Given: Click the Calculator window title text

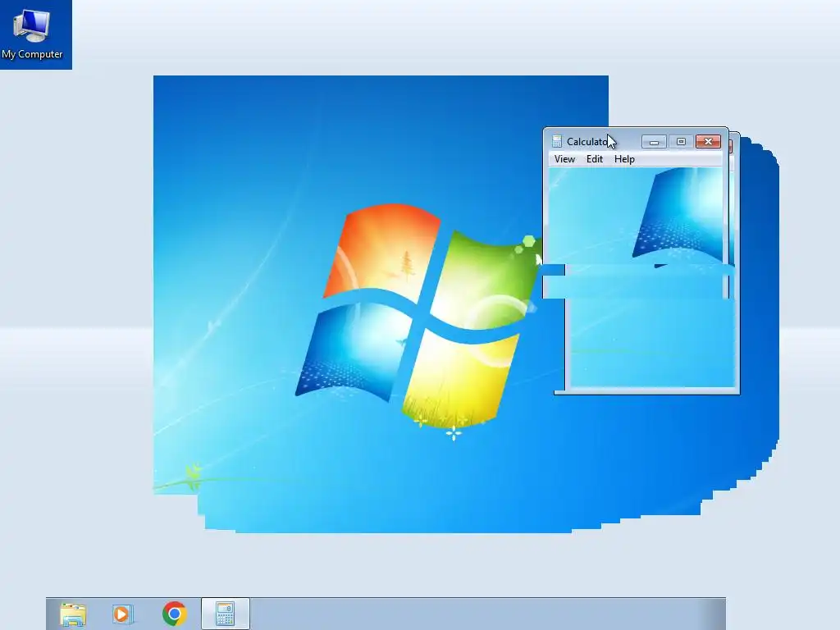Looking at the screenshot, I should (x=587, y=141).
